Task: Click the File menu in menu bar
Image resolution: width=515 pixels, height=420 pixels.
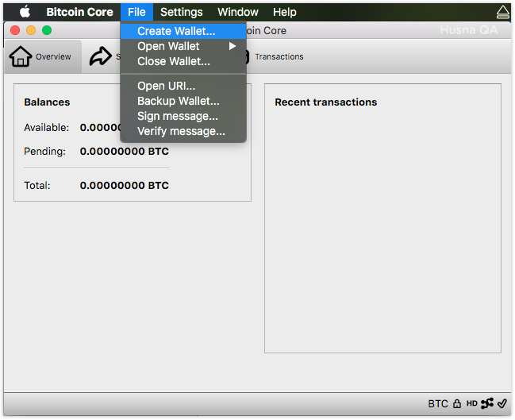Action: tap(136, 12)
